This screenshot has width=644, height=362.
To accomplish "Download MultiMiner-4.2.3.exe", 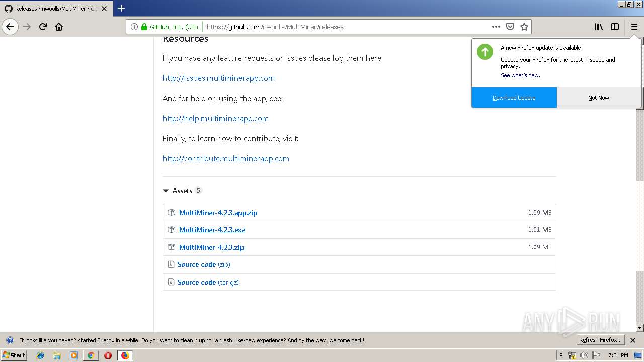I will tap(212, 230).
